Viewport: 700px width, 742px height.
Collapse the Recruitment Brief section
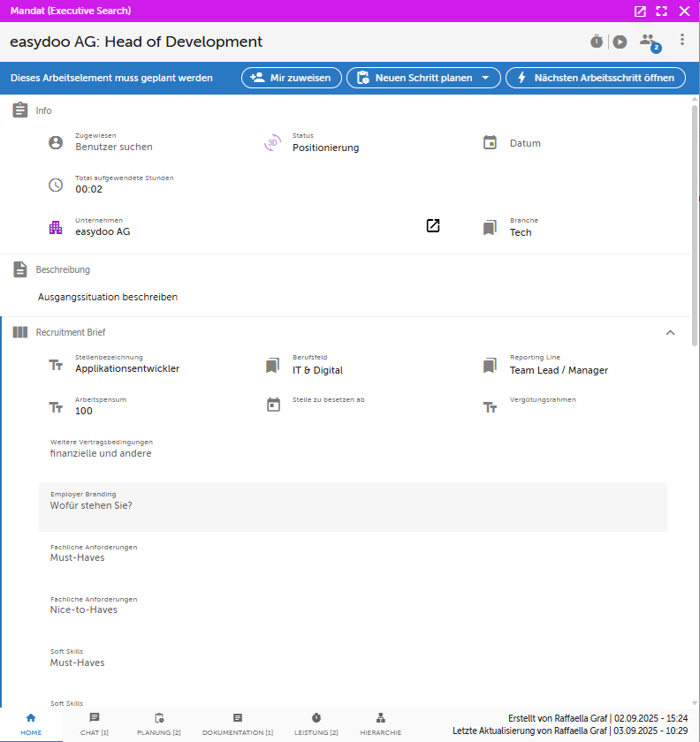pos(670,332)
